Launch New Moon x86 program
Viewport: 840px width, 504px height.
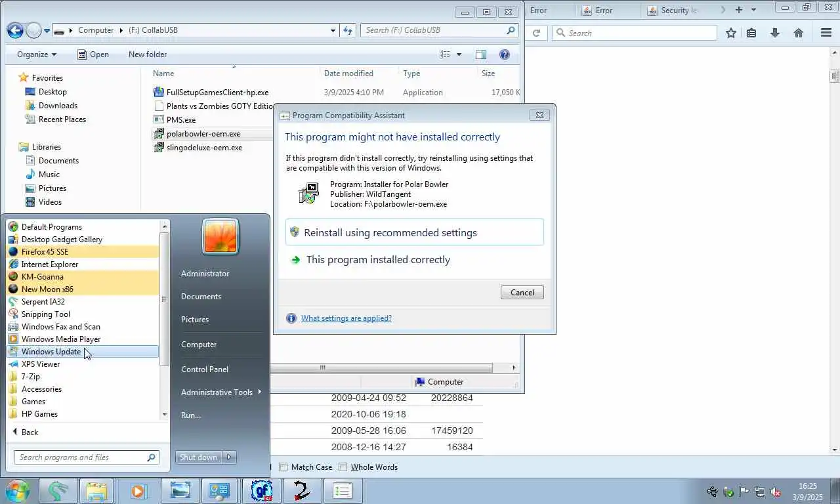click(83, 289)
